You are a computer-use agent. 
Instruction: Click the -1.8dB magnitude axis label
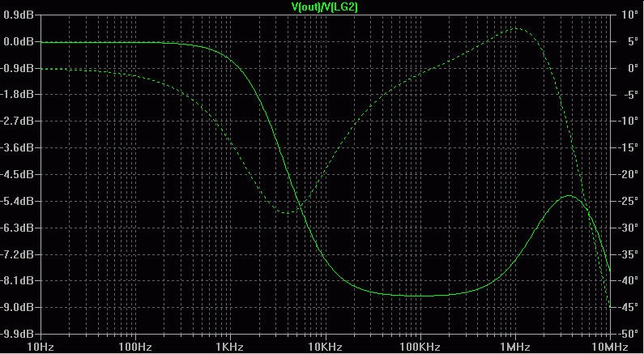(x=18, y=95)
